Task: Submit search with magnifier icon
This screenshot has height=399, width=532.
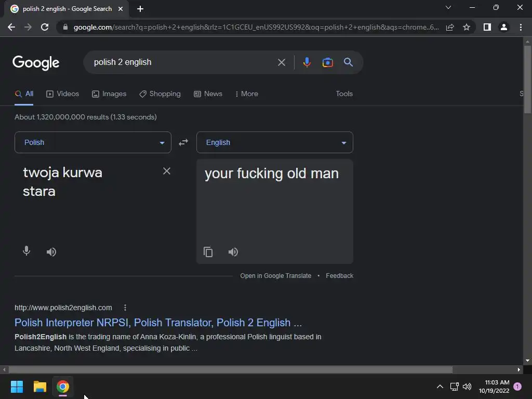Action: 348,62
